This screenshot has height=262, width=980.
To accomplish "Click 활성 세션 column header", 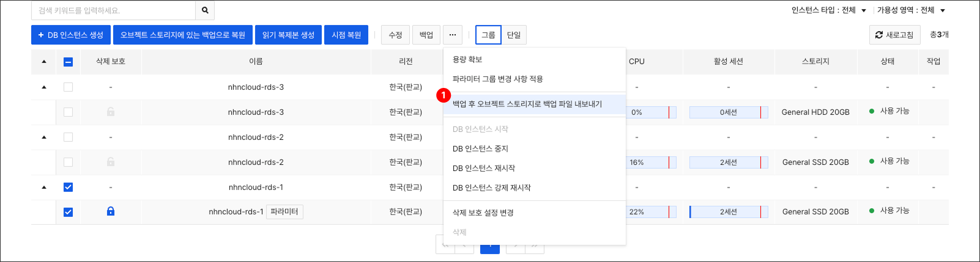I will pyautogui.click(x=729, y=62).
